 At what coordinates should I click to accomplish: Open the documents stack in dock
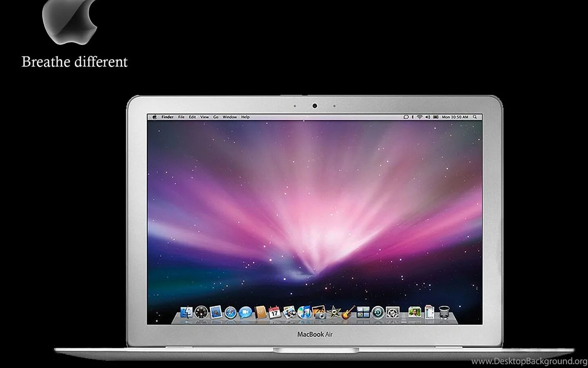430,312
